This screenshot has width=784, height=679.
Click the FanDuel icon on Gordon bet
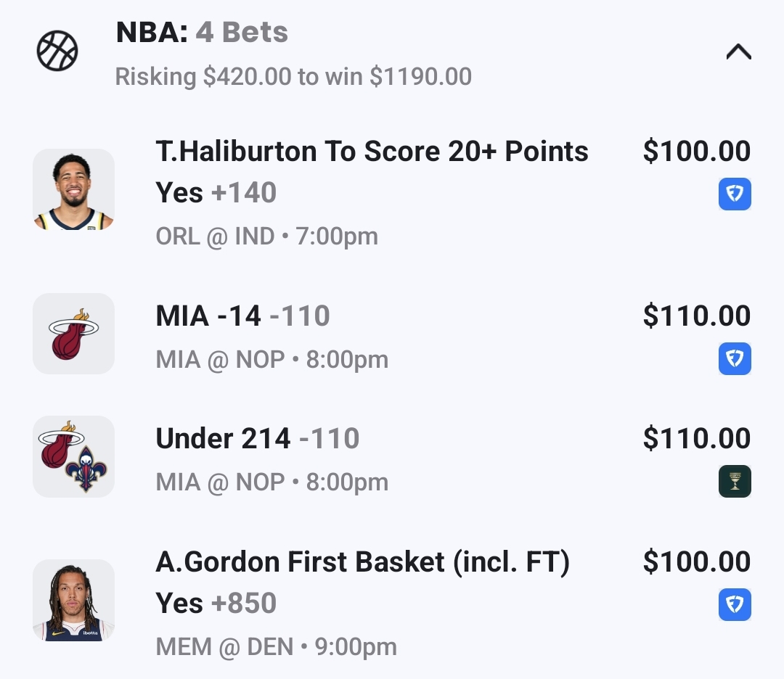[735, 605]
